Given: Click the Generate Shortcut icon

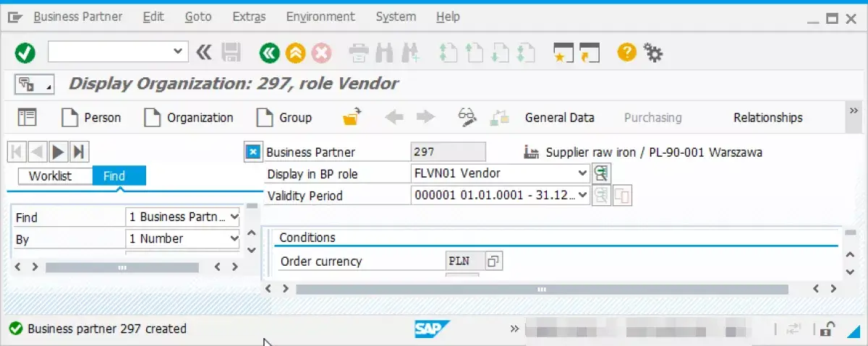Looking at the screenshot, I should point(590,52).
